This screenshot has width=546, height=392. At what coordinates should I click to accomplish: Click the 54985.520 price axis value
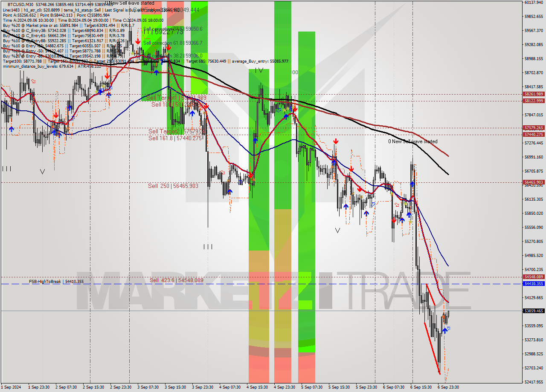tap(534, 256)
